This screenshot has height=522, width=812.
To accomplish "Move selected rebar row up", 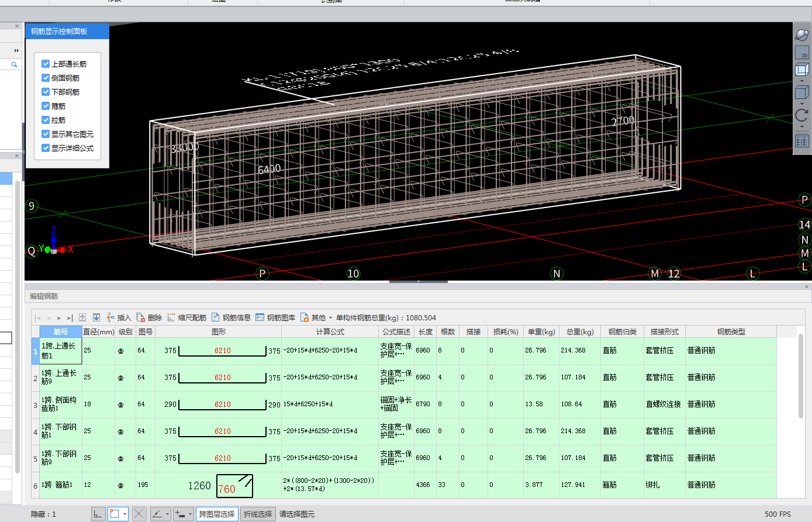I will (82, 317).
